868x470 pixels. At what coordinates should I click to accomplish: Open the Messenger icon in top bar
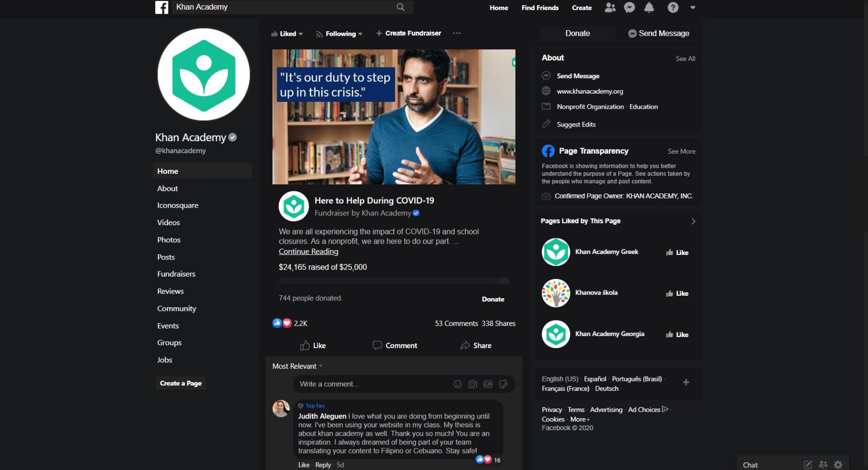[629, 7]
